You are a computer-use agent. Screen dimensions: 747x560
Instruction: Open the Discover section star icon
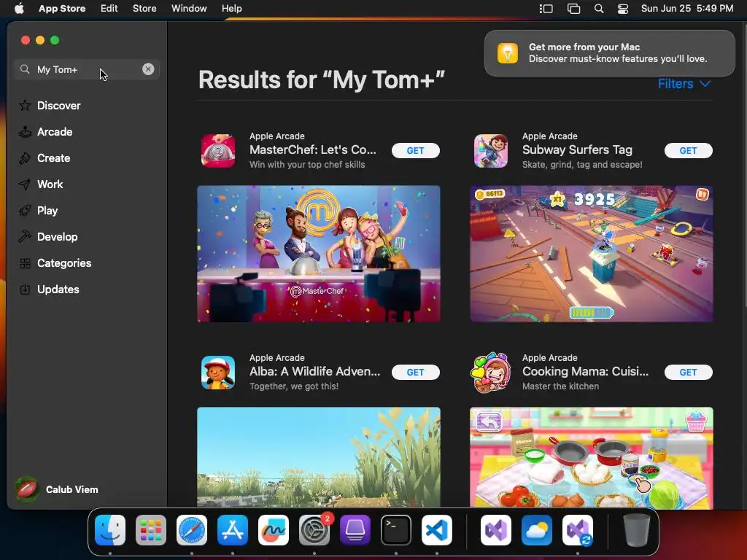point(25,105)
